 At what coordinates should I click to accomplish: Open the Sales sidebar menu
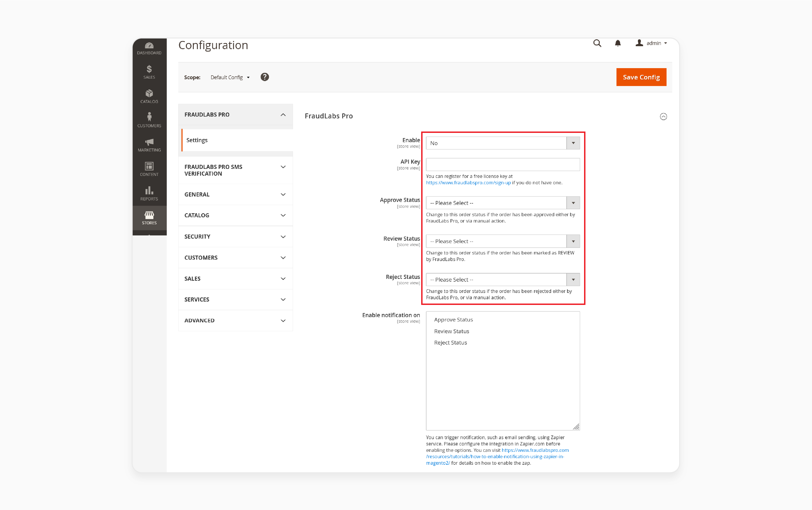(x=149, y=72)
